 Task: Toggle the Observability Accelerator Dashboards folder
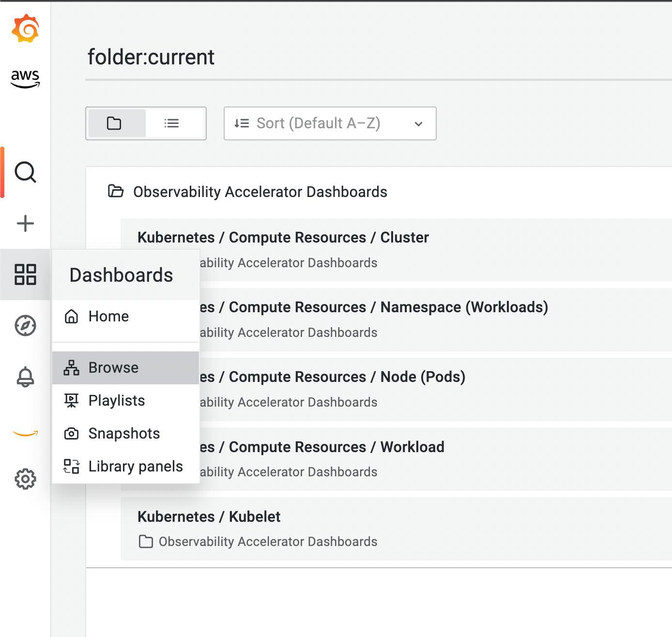[x=260, y=192]
